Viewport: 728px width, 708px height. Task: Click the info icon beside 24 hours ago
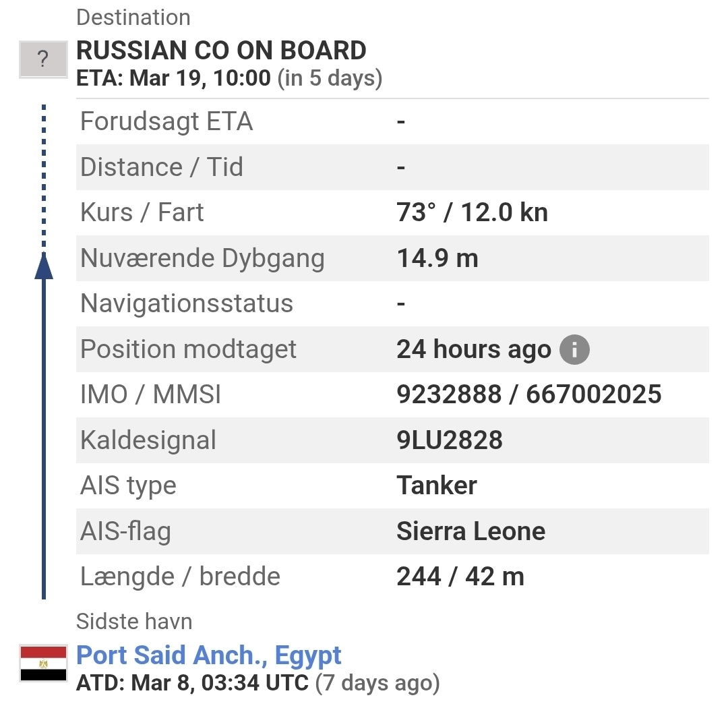click(574, 350)
